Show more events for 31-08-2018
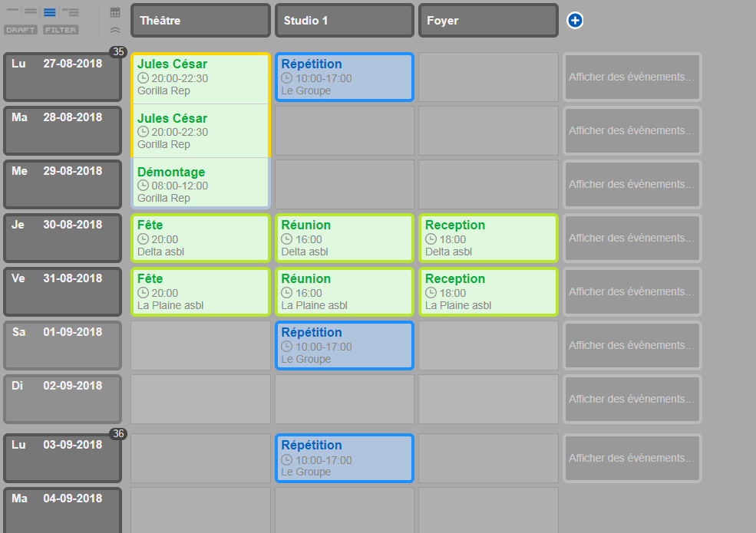The width and height of the screenshot is (756, 533). [x=632, y=291]
